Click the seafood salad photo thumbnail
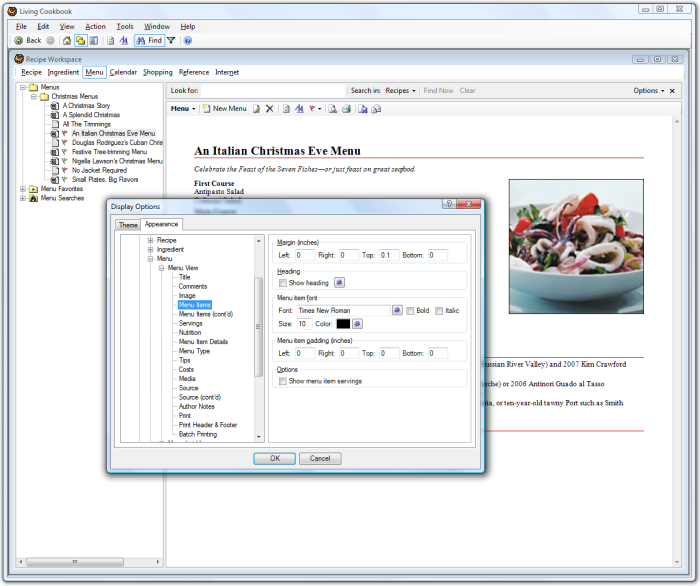 576,246
